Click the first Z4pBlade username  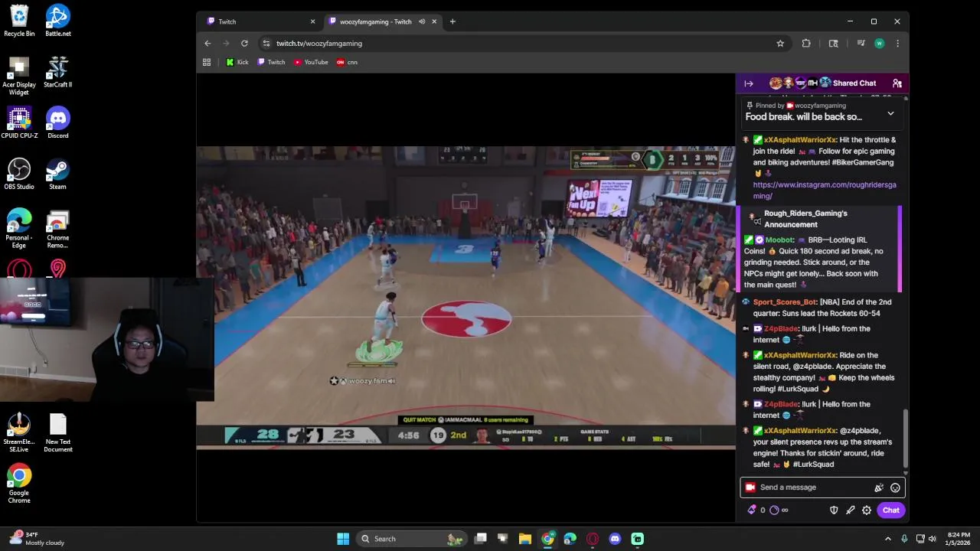(781, 329)
